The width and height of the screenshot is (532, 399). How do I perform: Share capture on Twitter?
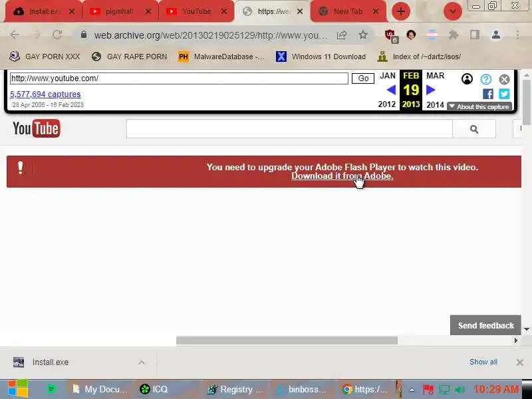(504, 94)
